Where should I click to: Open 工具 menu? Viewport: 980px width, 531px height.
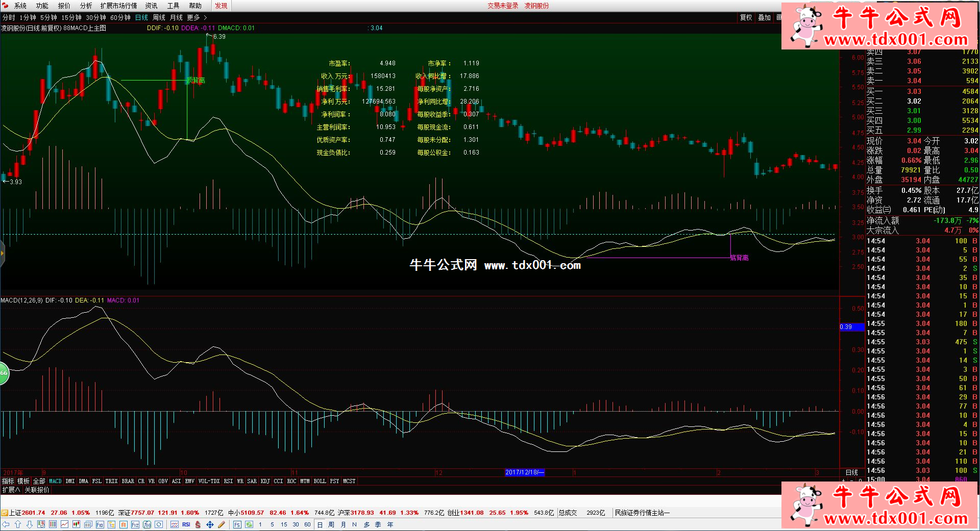tap(173, 6)
